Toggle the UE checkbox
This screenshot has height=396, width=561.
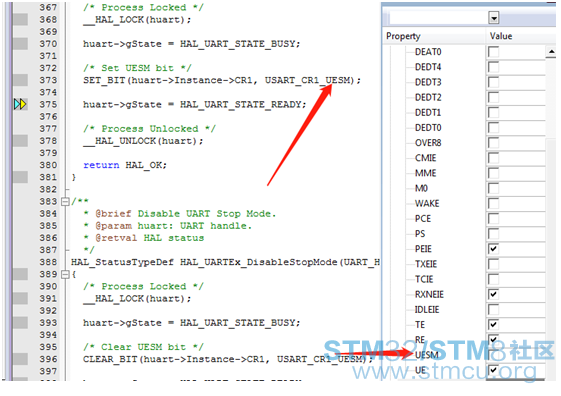[x=493, y=370]
